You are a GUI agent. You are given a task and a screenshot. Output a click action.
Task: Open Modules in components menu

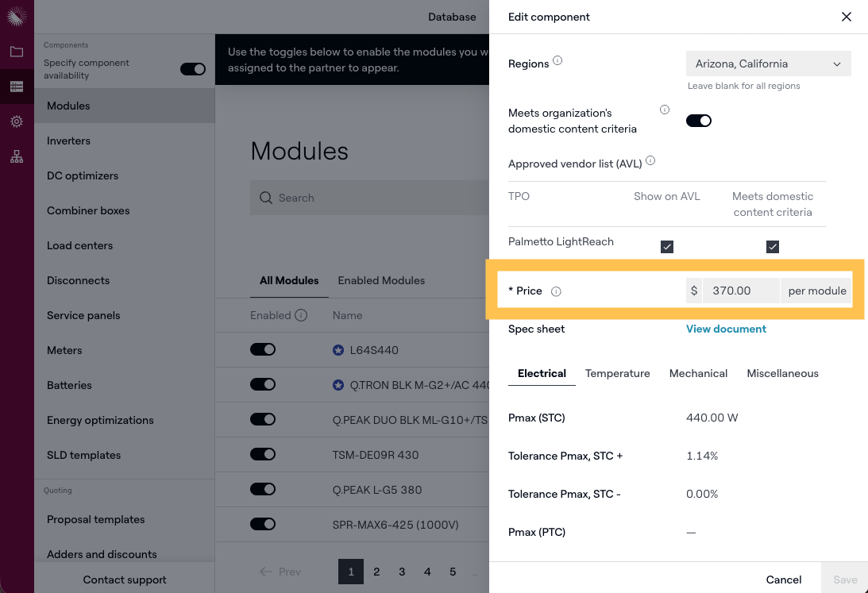point(124,106)
